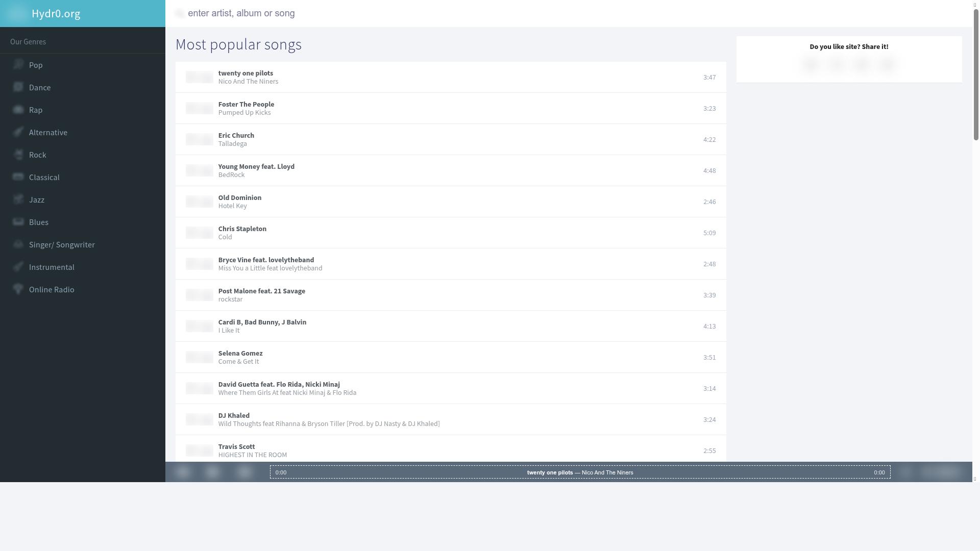Click the search magnifier icon
This screenshot has height=551, width=980.
pyautogui.click(x=180, y=13)
